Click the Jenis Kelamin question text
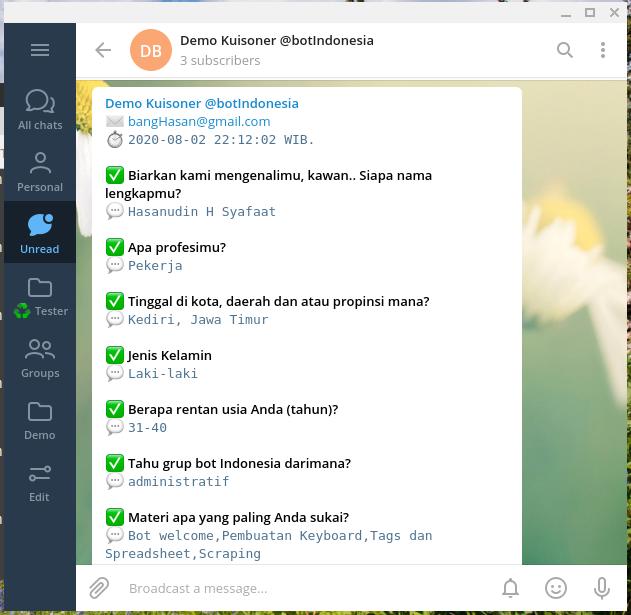Image resolution: width=631 pixels, height=615 pixels. tap(169, 355)
